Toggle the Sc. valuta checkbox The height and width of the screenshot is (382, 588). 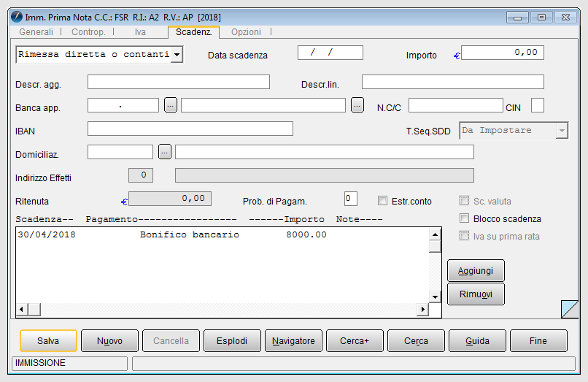(x=464, y=201)
